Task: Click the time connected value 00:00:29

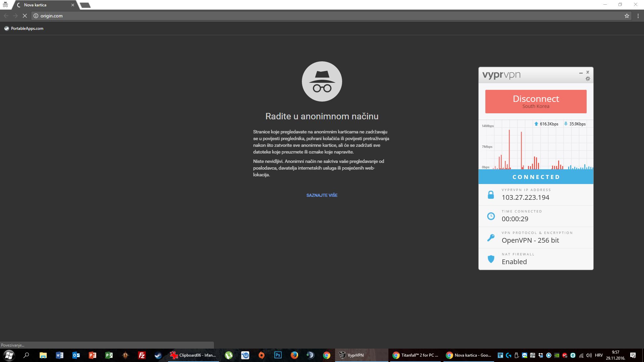Action: [515, 219]
